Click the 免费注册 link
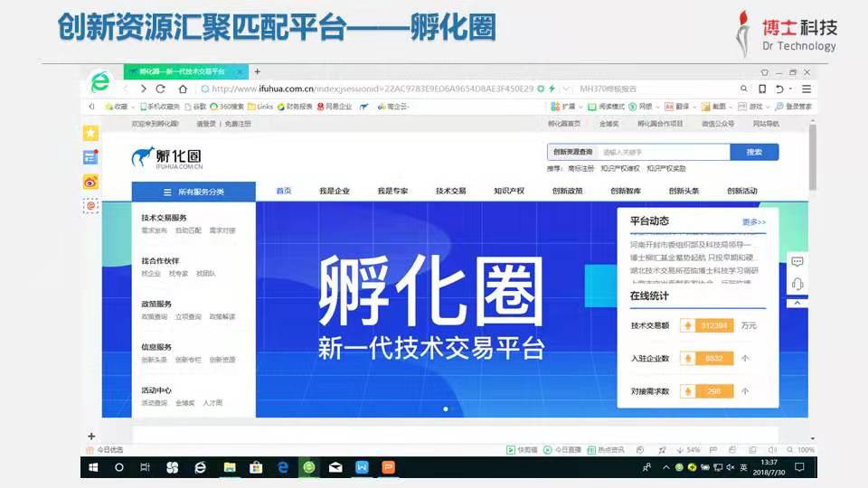Image resolution: width=868 pixels, height=488 pixels. (x=238, y=124)
